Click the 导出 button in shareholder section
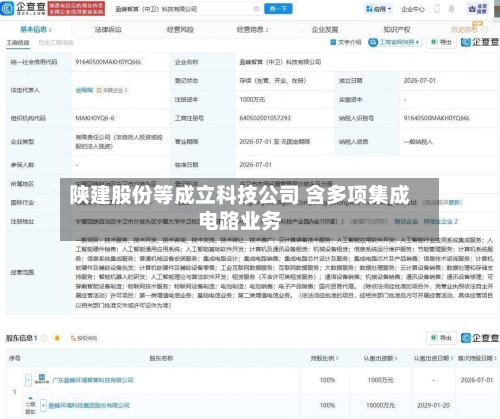The image size is (500, 419). tap(441, 338)
